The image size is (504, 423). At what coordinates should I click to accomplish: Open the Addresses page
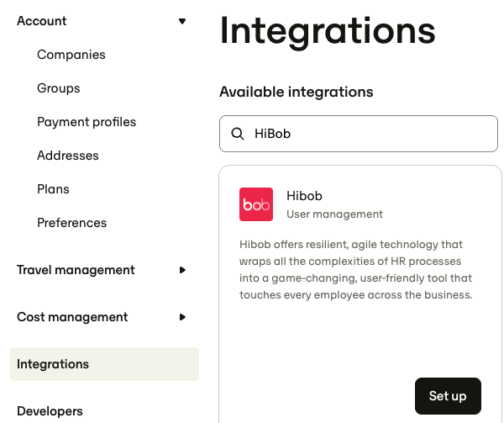pos(68,156)
